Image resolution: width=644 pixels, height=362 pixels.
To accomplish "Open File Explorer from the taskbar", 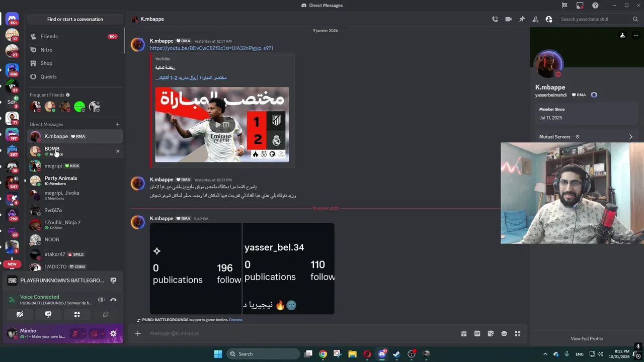I will pos(352,354).
